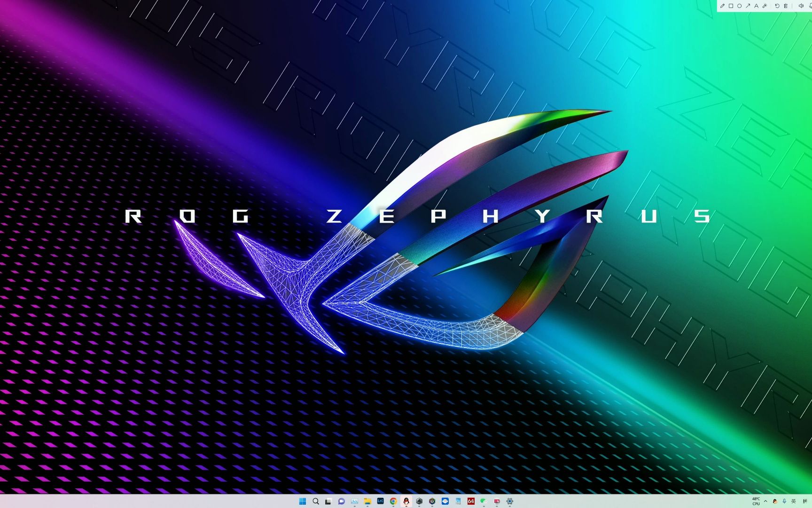The width and height of the screenshot is (812, 508).
Task: Undo the last annotation
Action: click(777, 6)
